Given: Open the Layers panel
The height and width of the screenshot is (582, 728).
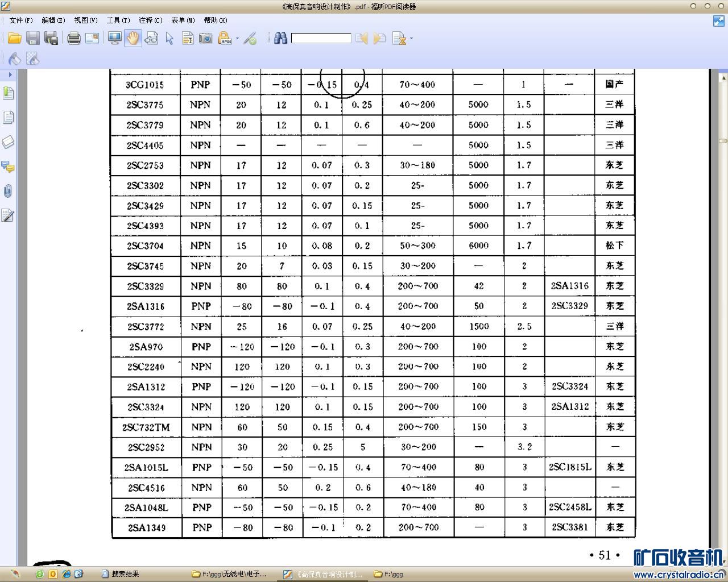Looking at the screenshot, I should tap(8, 142).
